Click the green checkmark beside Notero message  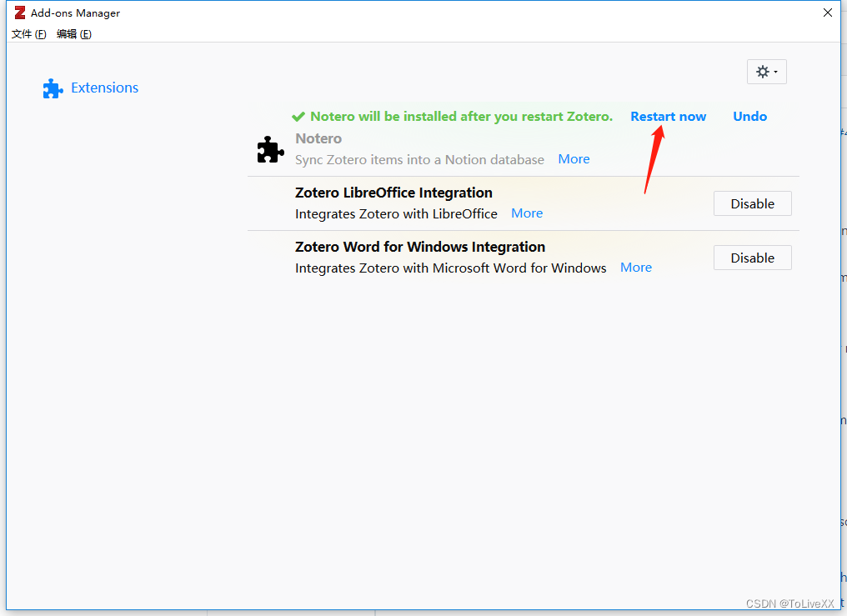298,117
